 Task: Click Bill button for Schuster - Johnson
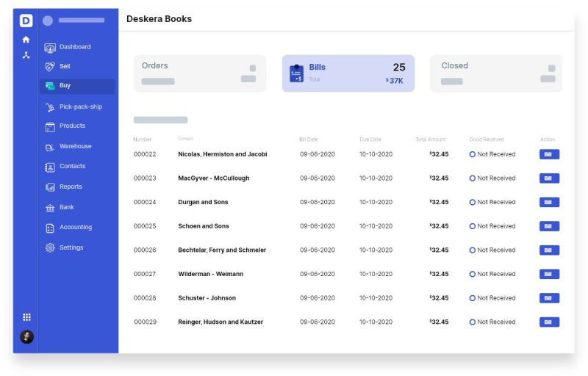click(549, 298)
